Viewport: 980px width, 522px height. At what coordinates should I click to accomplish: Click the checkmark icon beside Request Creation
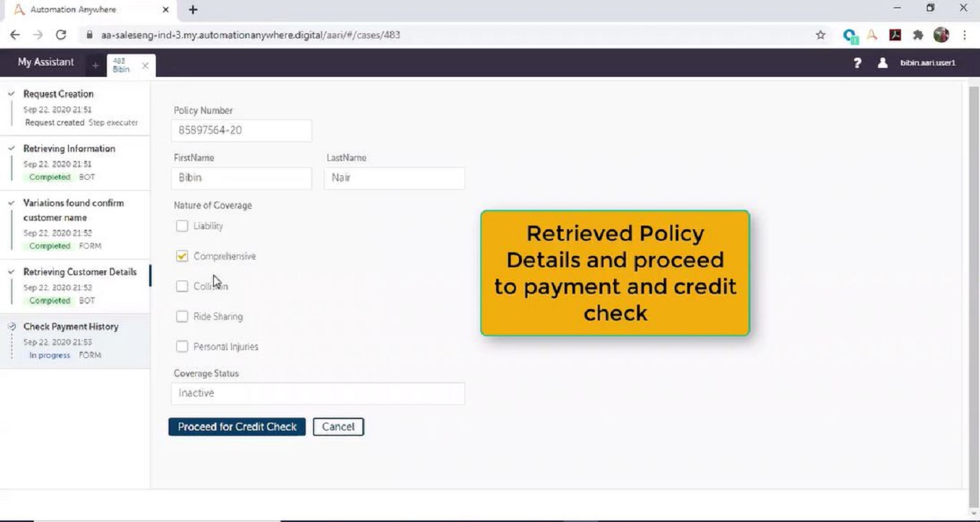(12, 94)
